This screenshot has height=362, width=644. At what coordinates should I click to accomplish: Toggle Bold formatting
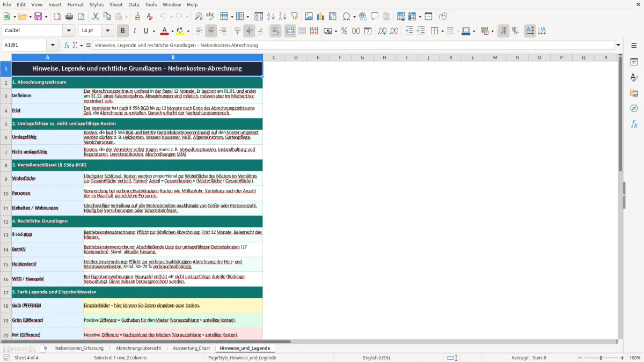(122, 31)
